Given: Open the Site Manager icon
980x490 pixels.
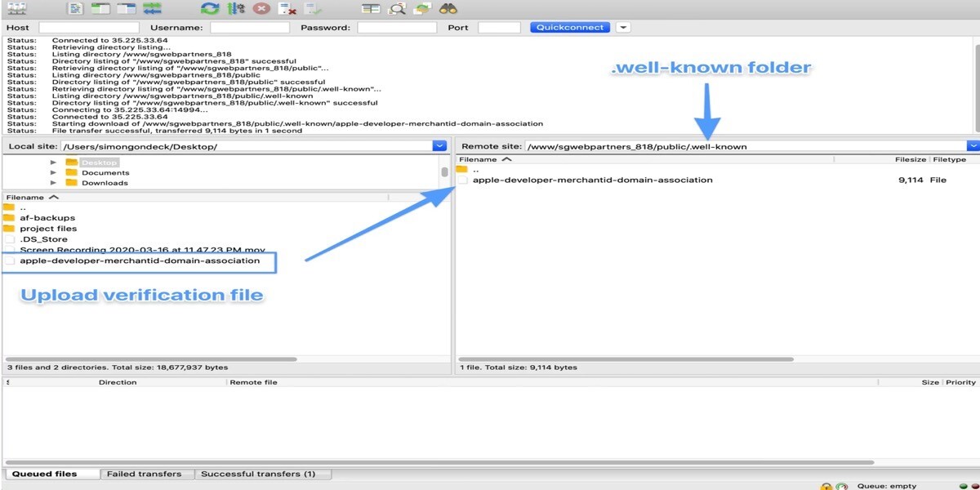Looking at the screenshot, I should coord(16,9).
